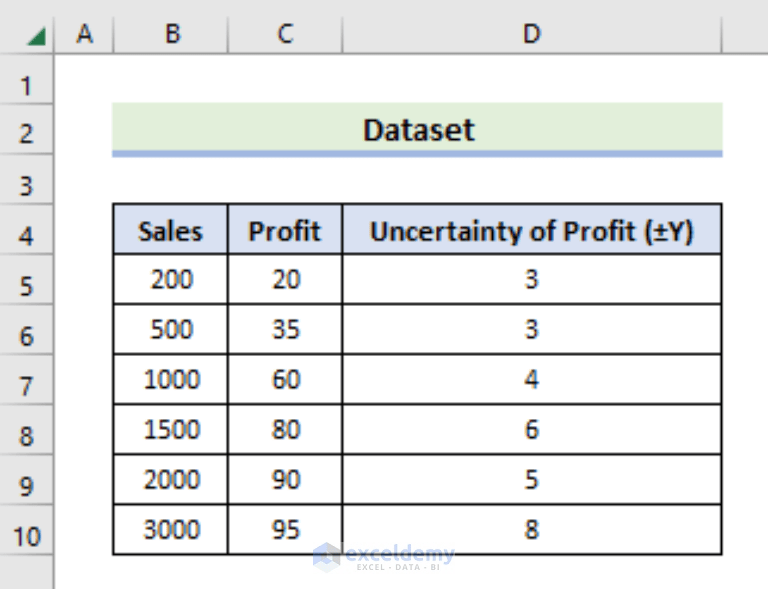Select column A header
The width and height of the screenshot is (768, 589).
click(x=84, y=34)
